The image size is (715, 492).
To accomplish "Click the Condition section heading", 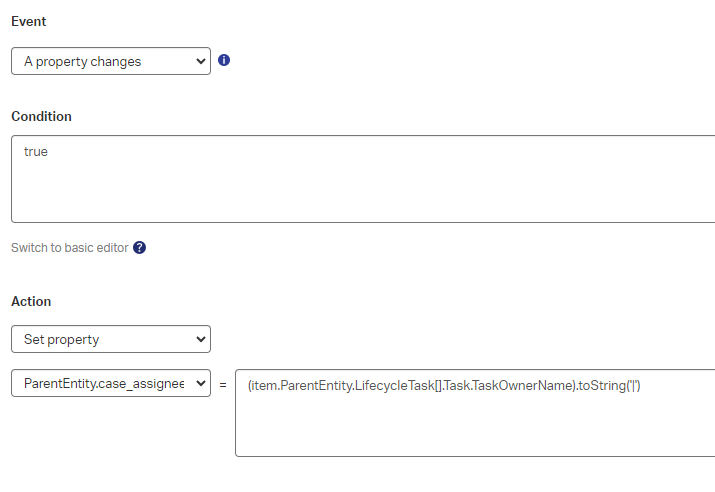I will tap(41, 116).
